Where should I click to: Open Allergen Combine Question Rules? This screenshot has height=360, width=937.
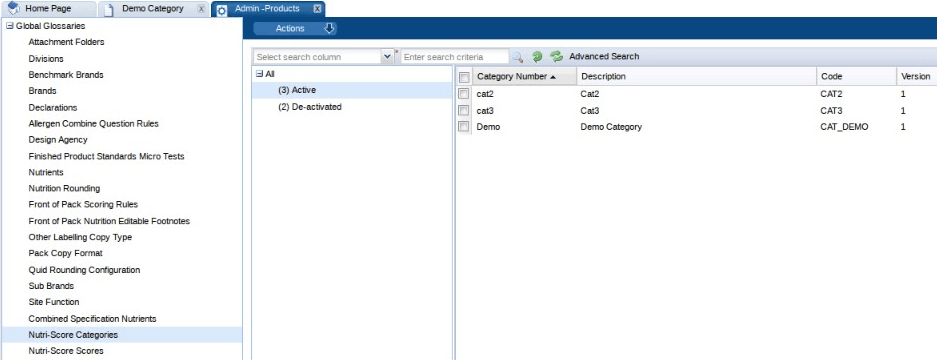(x=93, y=124)
